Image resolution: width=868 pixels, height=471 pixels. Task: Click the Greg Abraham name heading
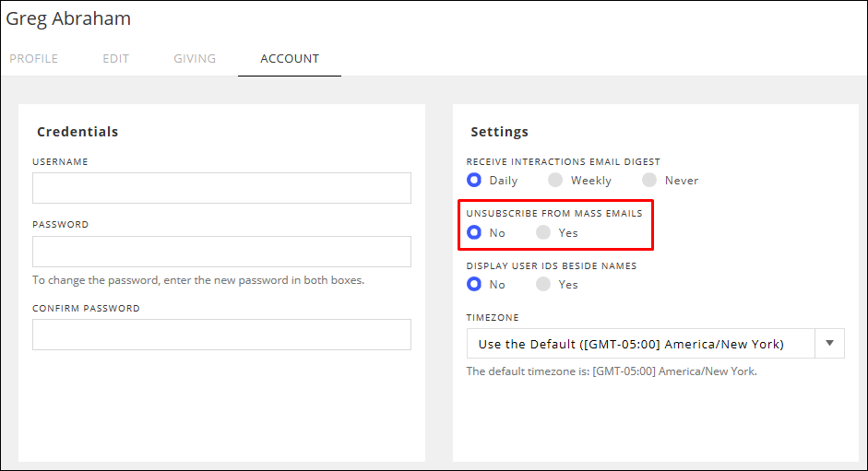[x=68, y=18]
